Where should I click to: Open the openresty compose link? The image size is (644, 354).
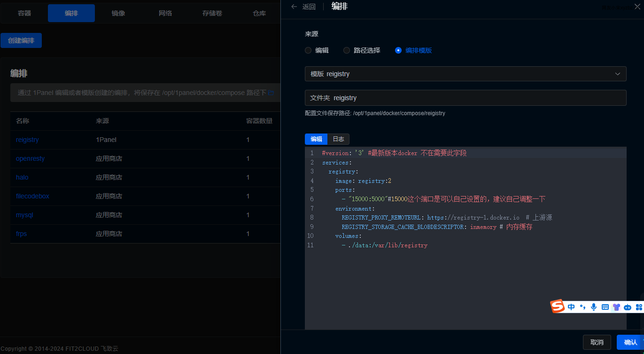30,158
